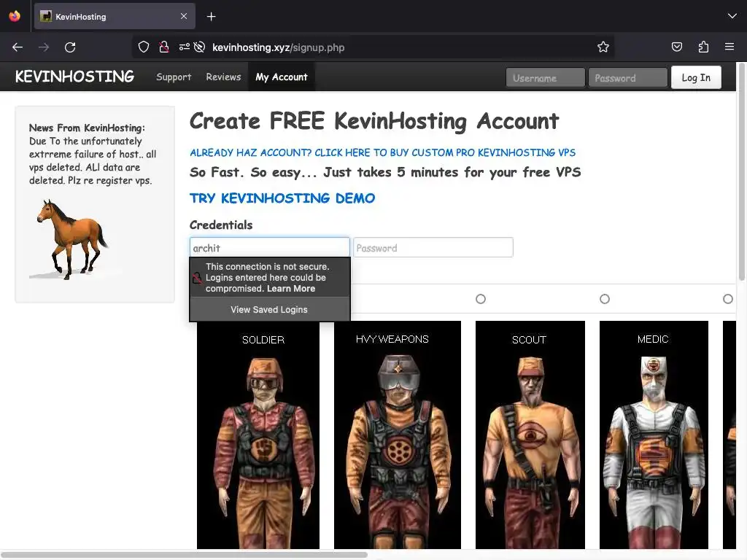Open the extensions puzzle icon
Screen dimensions: 747x560
[x=703, y=47]
